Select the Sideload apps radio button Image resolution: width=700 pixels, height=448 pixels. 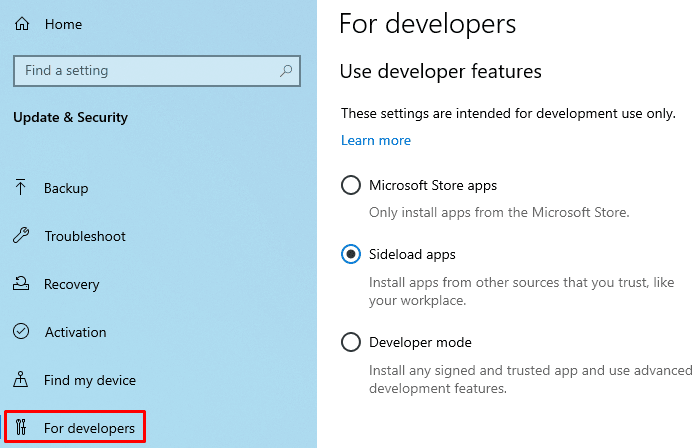click(351, 254)
